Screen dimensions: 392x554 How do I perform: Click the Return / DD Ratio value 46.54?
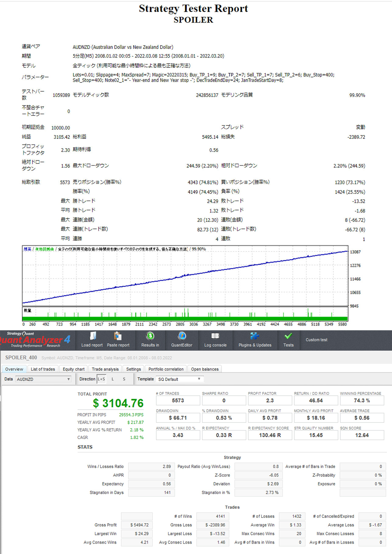tap(316, 401)
